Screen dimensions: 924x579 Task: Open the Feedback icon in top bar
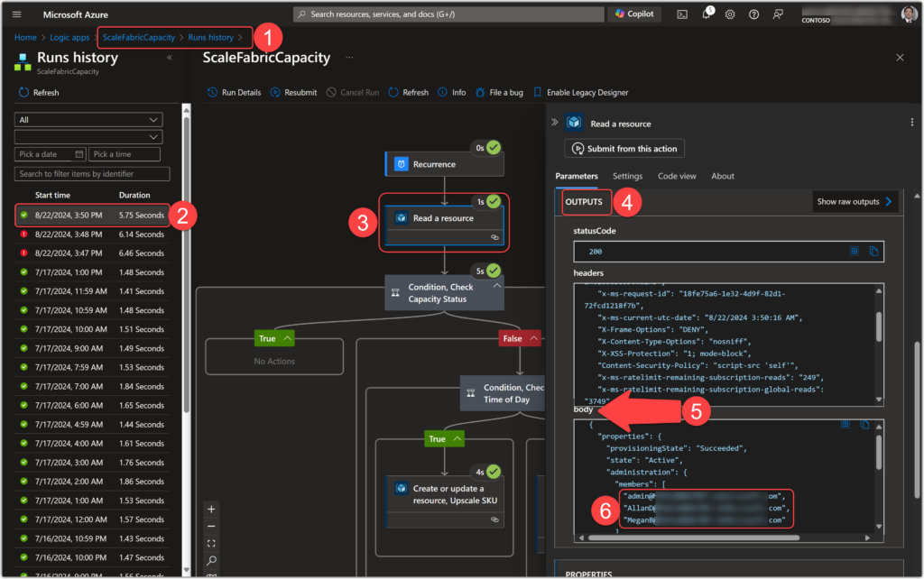[778, 14]
